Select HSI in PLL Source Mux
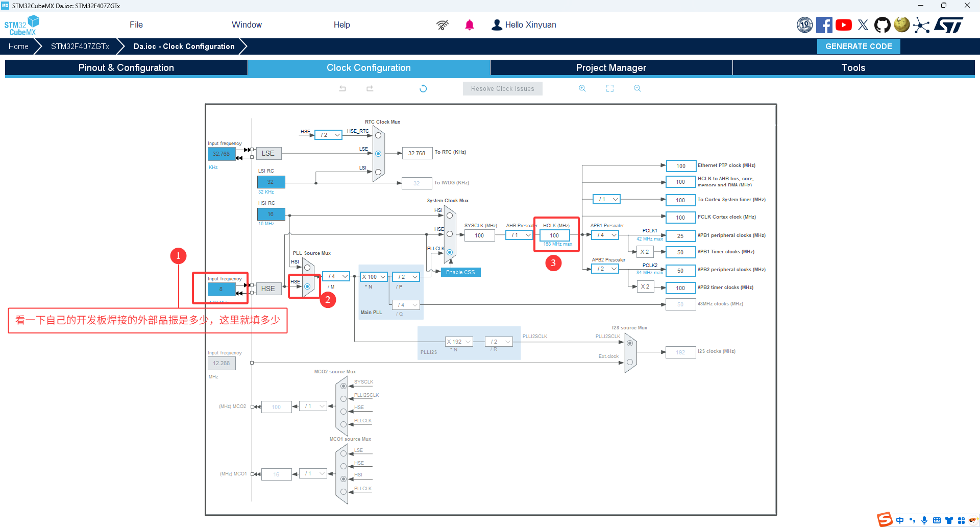 pyautogui.click(x=307, y=268)
